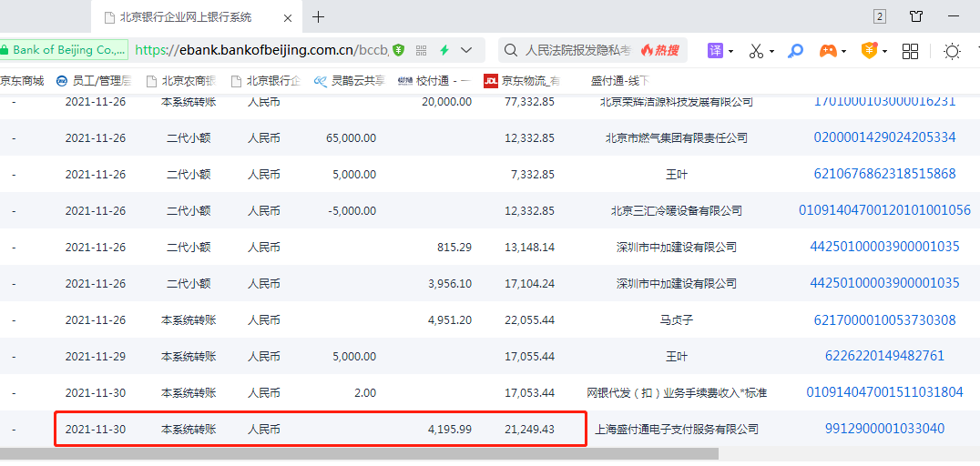980x466 pixels.
Task: Open the scissors screenshot tool
Action: point(756,51)
